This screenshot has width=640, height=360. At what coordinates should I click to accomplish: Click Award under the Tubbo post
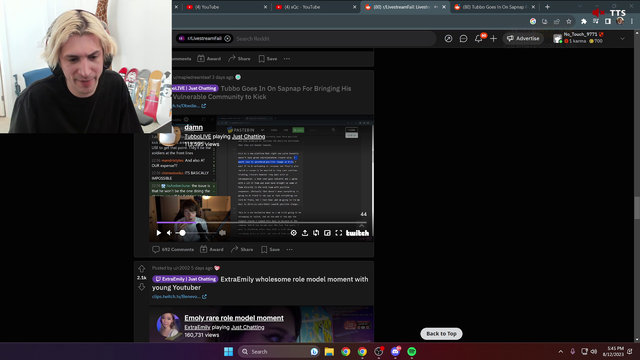pos(212,249)
